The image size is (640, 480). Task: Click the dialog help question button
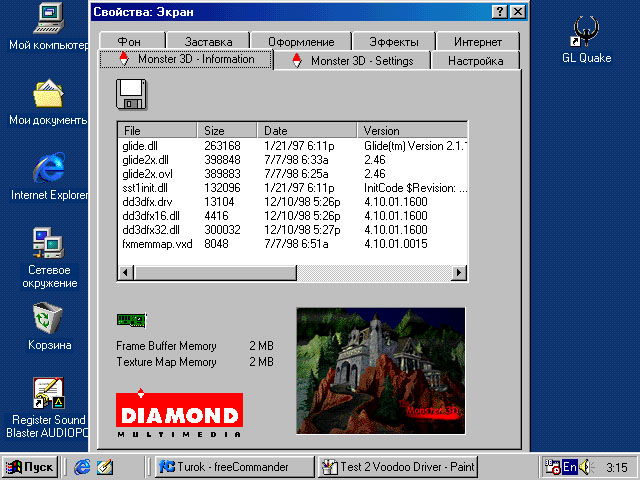pyautogui.click(x=500, y=11)
